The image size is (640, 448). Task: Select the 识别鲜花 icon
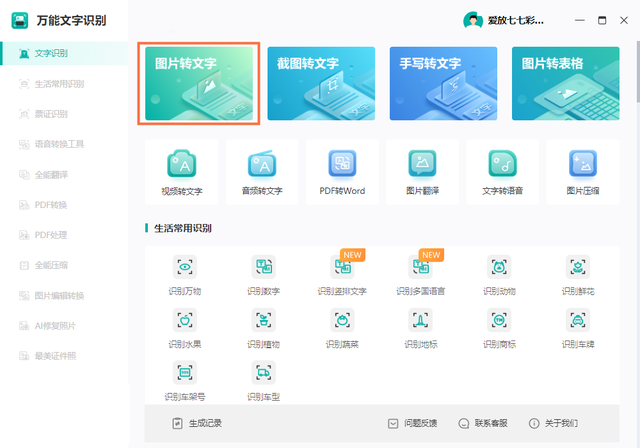[578, 267]
